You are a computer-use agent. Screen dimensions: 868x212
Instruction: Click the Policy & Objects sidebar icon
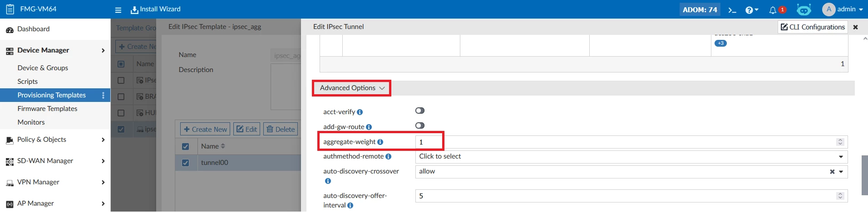10,140
